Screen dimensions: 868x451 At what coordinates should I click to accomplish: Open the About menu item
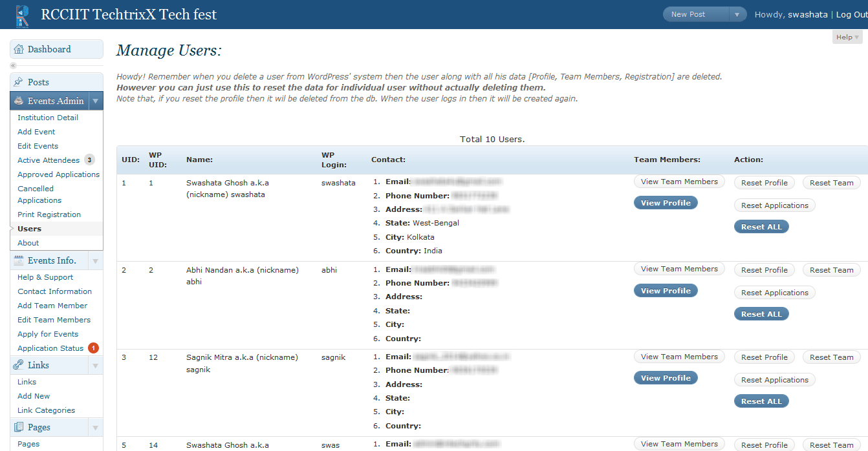[28, 243]
